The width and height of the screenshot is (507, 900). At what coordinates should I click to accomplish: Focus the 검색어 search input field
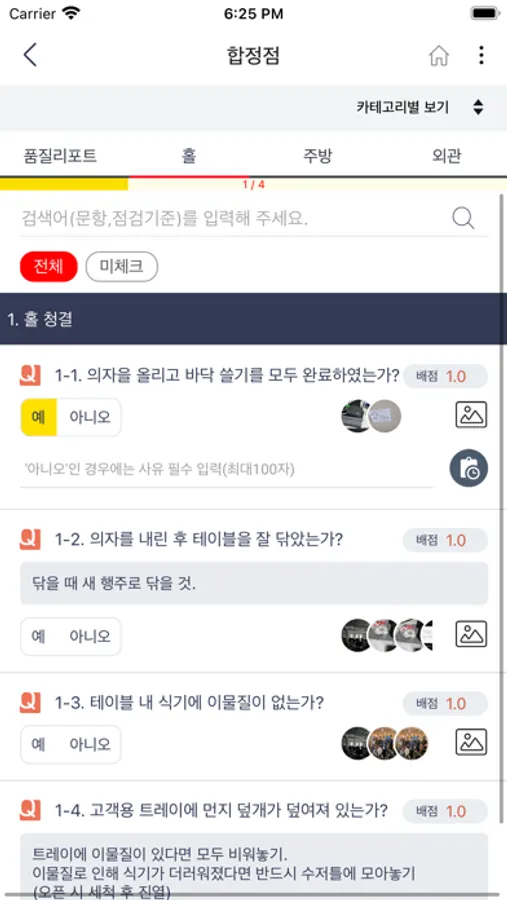point(233,219)
